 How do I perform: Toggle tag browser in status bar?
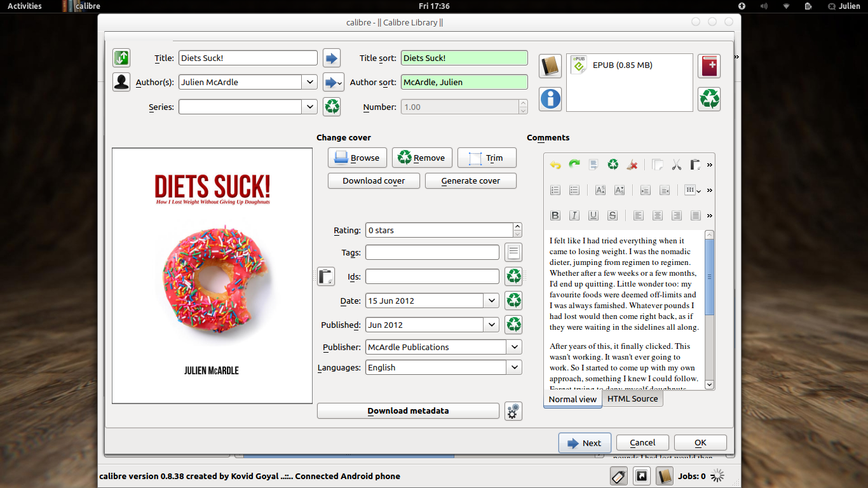(619, 476)
